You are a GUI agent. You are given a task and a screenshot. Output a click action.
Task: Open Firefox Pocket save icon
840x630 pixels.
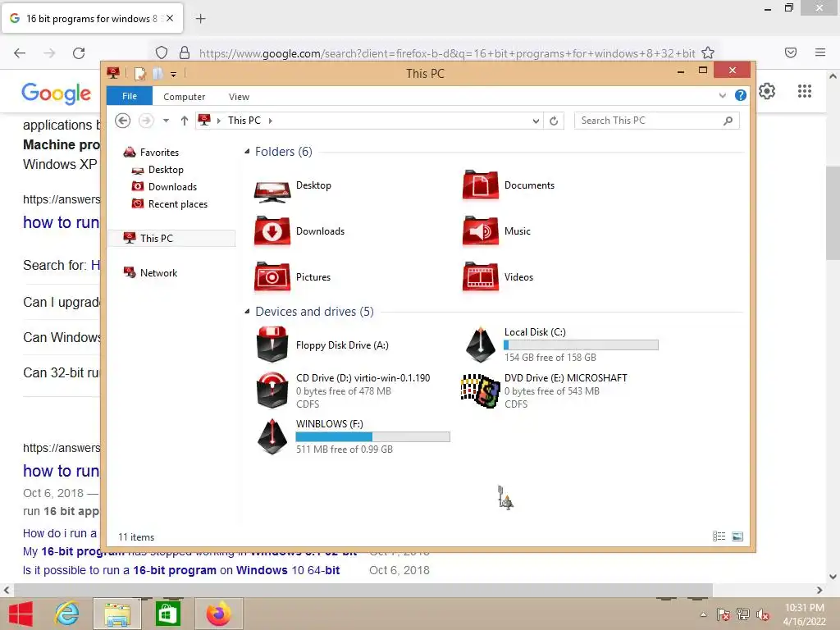coord(790,52)
